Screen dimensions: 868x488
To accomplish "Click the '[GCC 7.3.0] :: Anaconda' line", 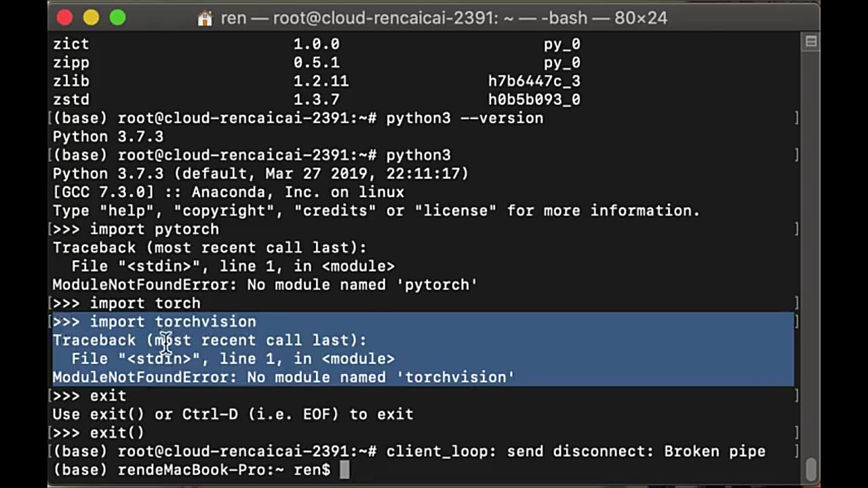I will pyautogui.click(x=229, y=192).
